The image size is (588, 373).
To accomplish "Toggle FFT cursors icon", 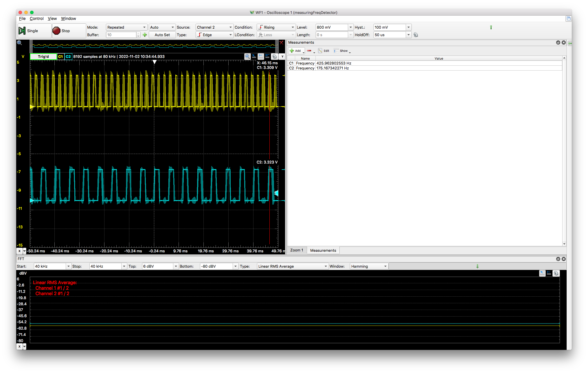I will (549, 273).
